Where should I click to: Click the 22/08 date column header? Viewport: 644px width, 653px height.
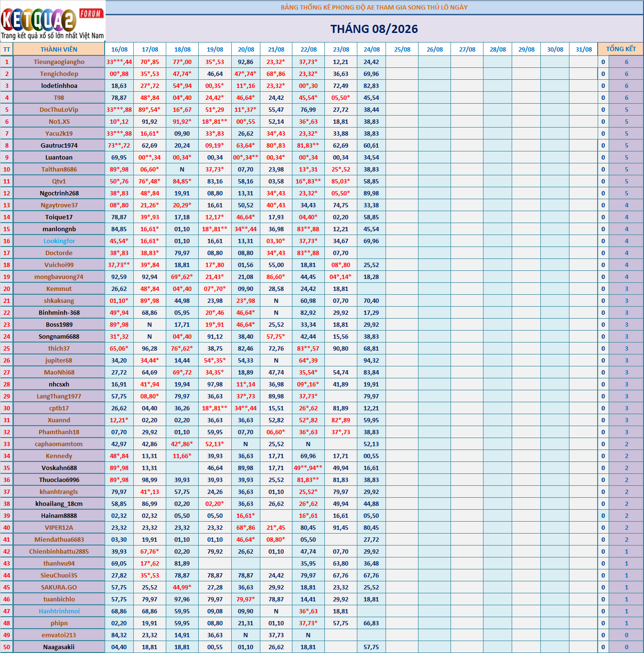point(309,50)
